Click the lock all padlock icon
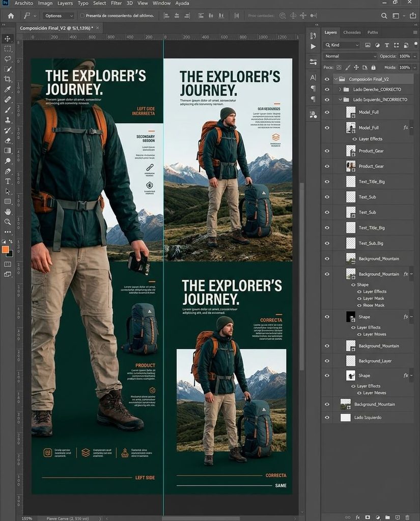Screen dimensions: 420x521 (x=374, y=68)
